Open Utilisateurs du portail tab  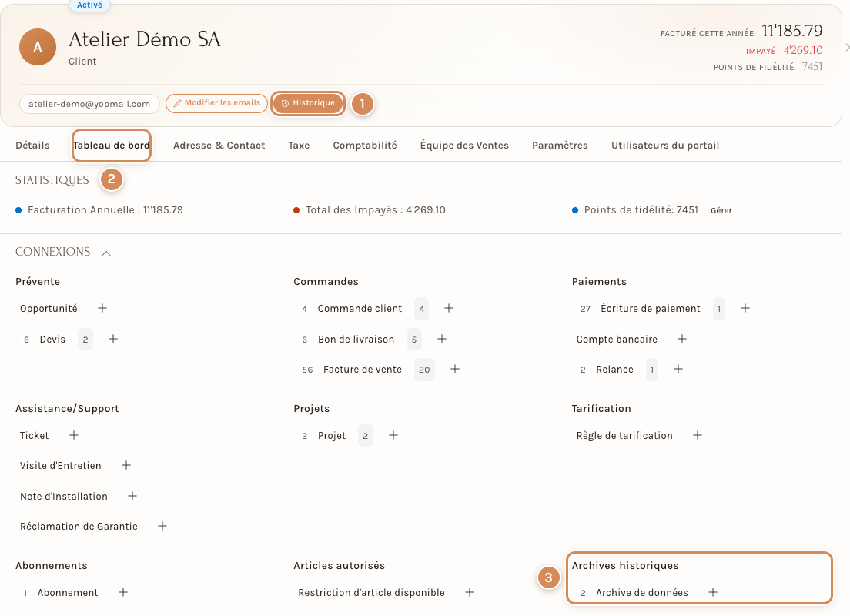point(665,146)
